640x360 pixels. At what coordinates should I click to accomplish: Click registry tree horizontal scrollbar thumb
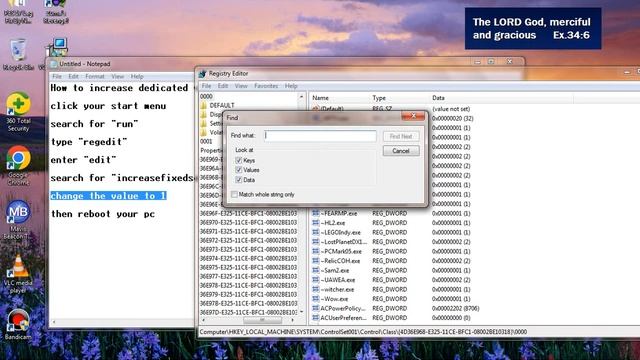click(x=262, y=320)
